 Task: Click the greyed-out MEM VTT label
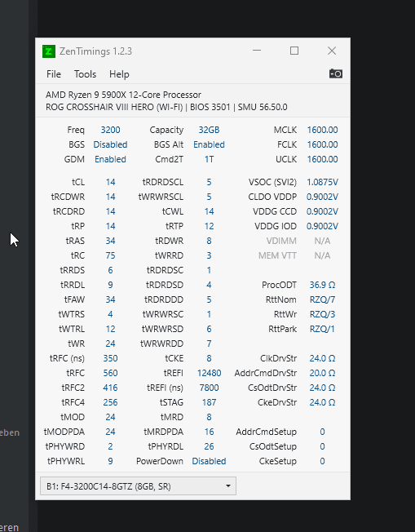coord(277,255)
